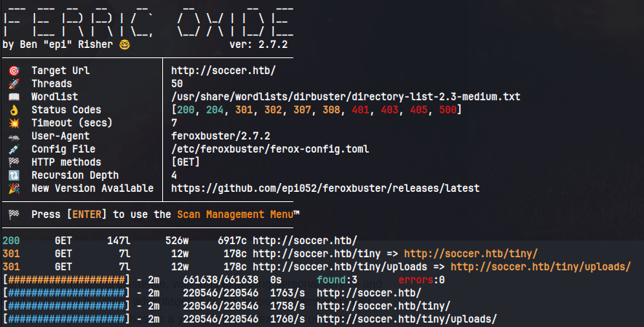Click the hand emoji next to Status Codes

pos(13,110)
